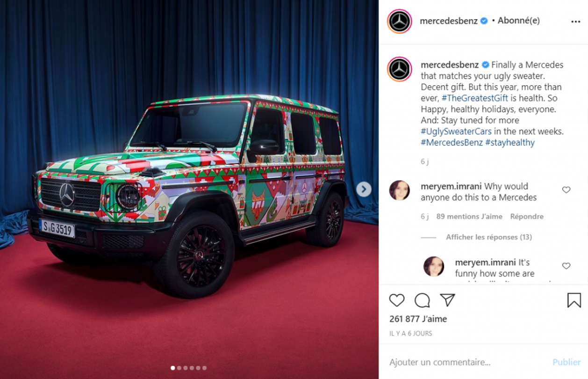This screenshot has height=379, width=588.
Task: Like the post with the heart icon
Action: coord(397,300)
